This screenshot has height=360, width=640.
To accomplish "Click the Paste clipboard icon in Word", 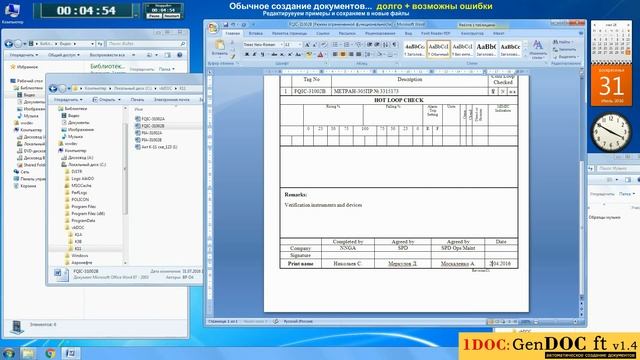I will click(x=220, y=45).
